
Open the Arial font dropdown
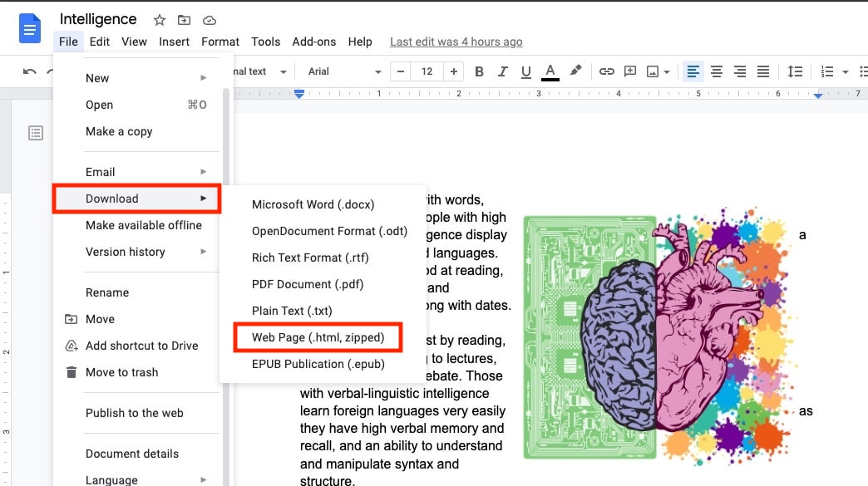point(341,71)
